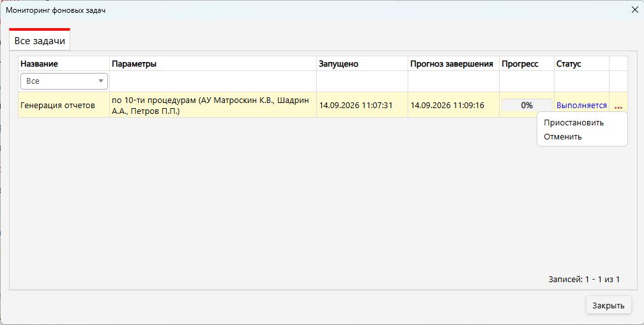Viewport: 644px width, 325px height.
Task: Click the Параметры filter field
Action: coord(213,81)
